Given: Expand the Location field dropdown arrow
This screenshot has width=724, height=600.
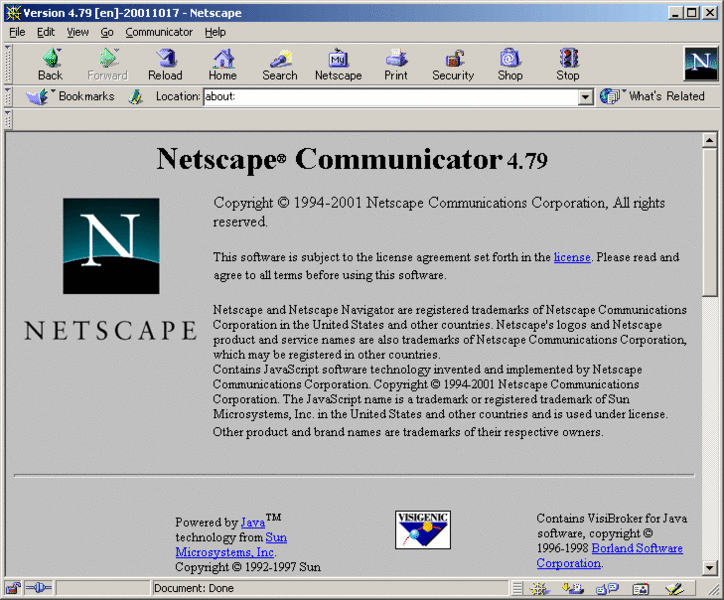Looking at the screenshot, I should click(x=585, y=97).
